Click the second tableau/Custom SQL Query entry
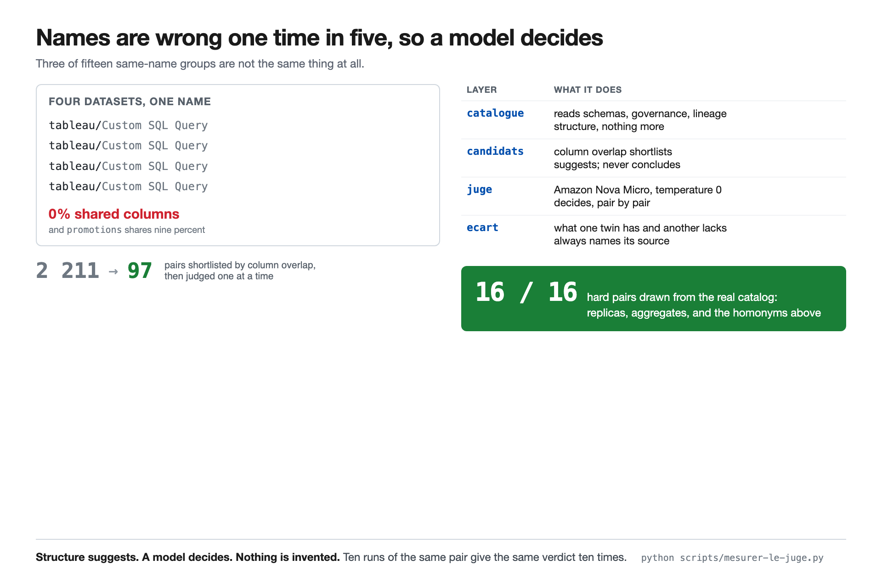 click(x=128, y=146)
